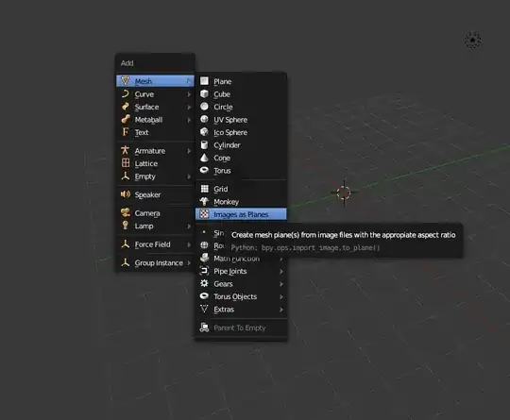Expand the Pipe Joints submenu arrow
The height and width of the screenshot is (420, 510).
point(281,271)
